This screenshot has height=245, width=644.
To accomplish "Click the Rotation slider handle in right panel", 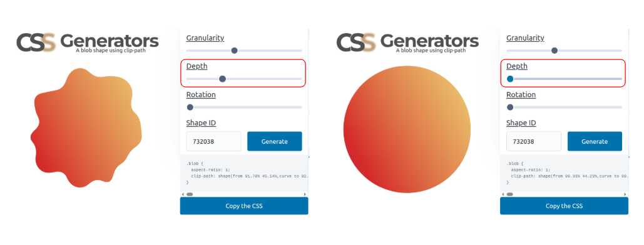I will tap(509, 107).
